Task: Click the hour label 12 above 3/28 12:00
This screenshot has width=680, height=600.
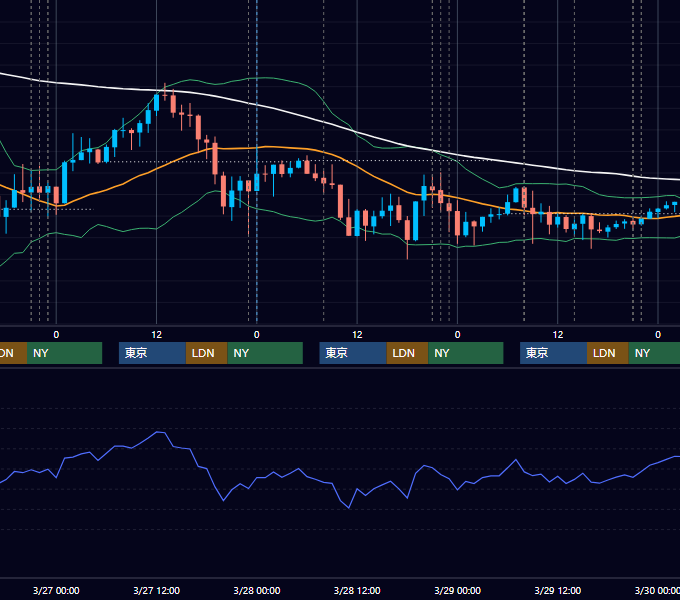Action: [357, 335]
